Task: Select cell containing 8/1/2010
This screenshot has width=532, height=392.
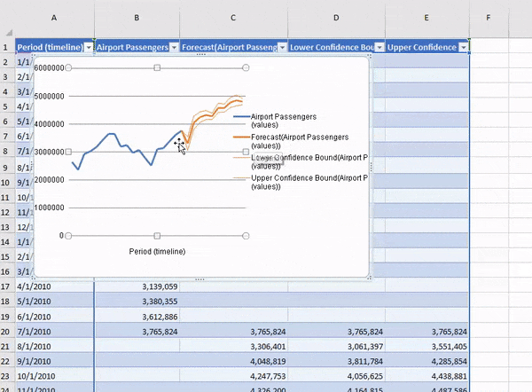Action: (x=54, y=347)
